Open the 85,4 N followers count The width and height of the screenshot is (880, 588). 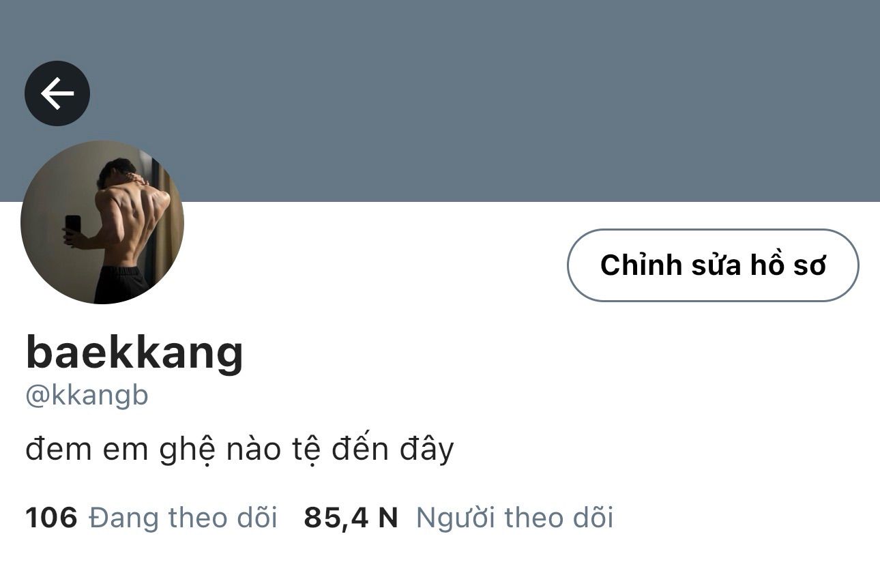pyautogui.click(x=351, y=518)
